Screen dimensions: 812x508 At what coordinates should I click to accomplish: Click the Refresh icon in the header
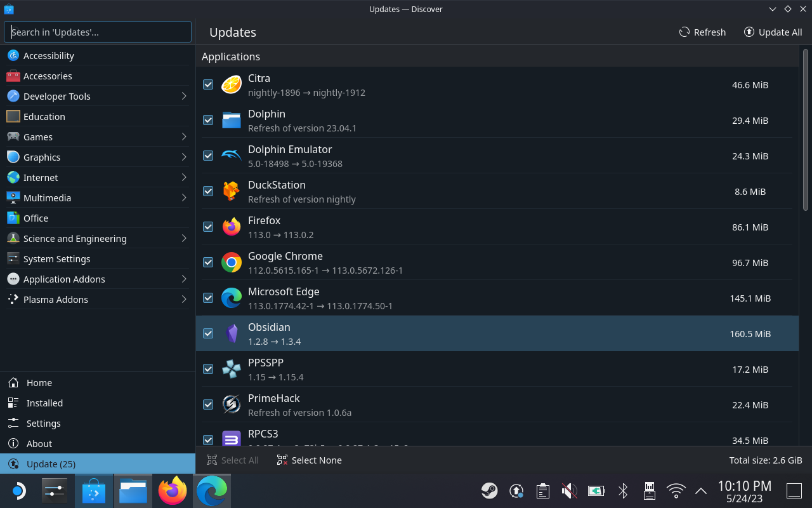coord(683,32)
